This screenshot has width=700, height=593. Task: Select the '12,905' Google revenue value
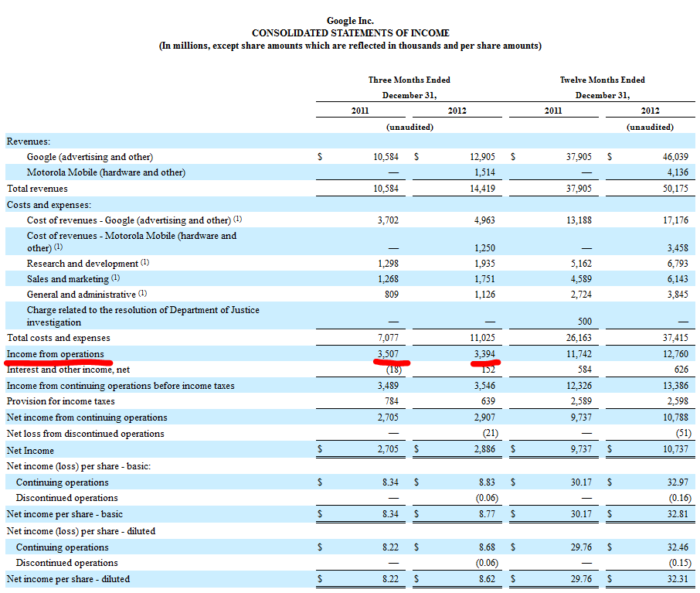click(x=482, y=157)
